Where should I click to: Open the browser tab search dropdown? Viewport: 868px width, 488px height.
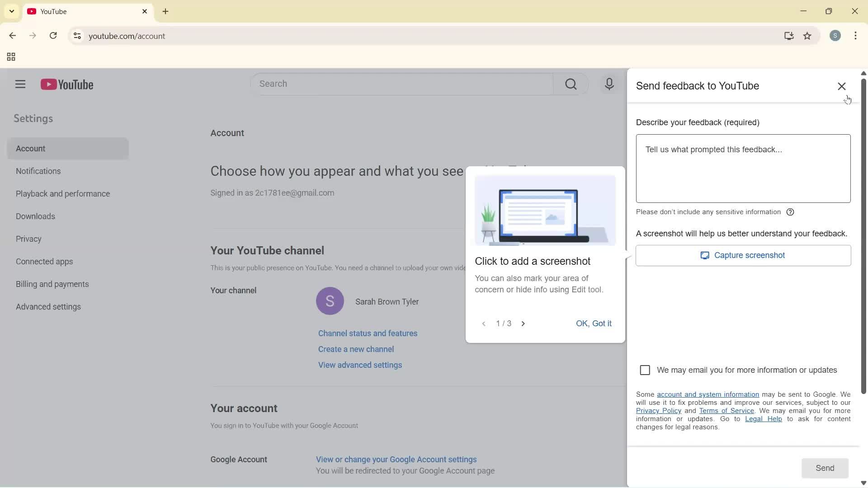(x=11, y=11)
